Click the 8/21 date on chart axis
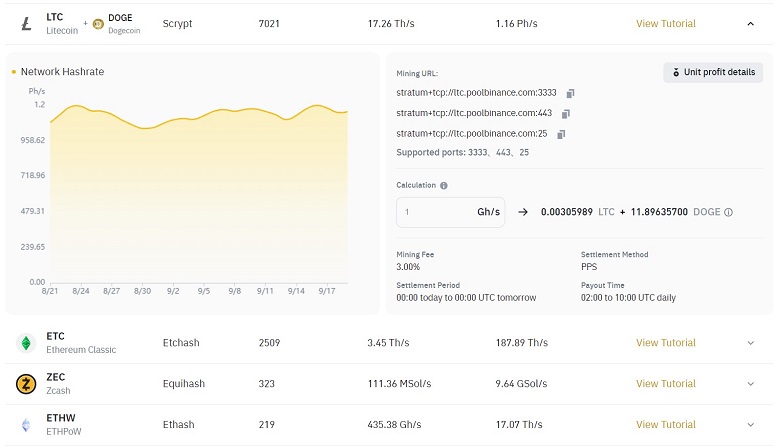Viewport: 775px width, 447px height. pyautogui.click(x=50, y=291)
